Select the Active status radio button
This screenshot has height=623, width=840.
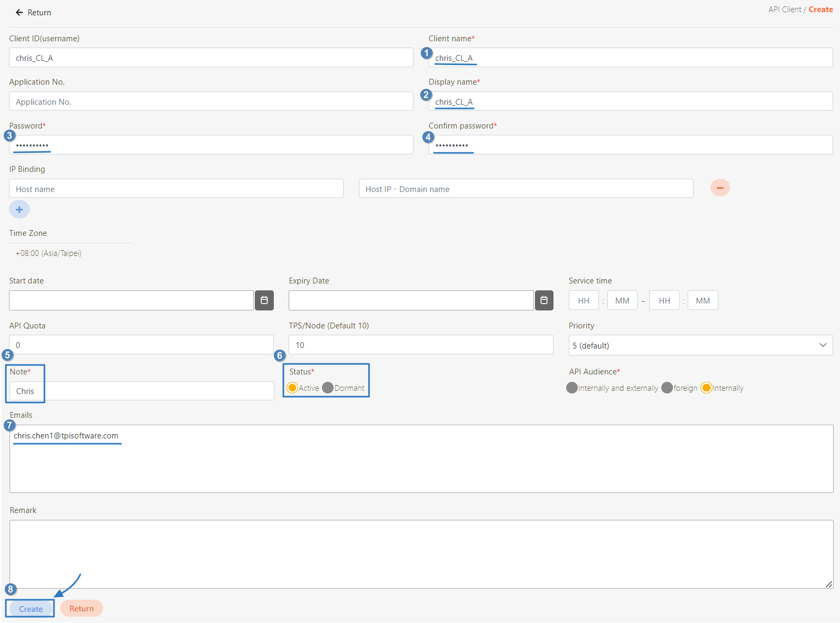[292, 388]
